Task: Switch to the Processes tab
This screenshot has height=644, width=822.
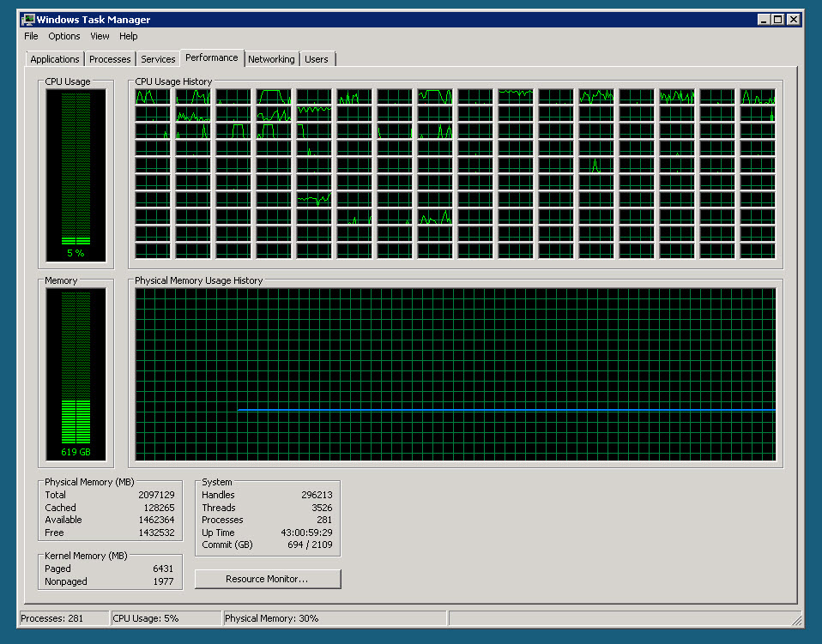Action: coord(110,59)
